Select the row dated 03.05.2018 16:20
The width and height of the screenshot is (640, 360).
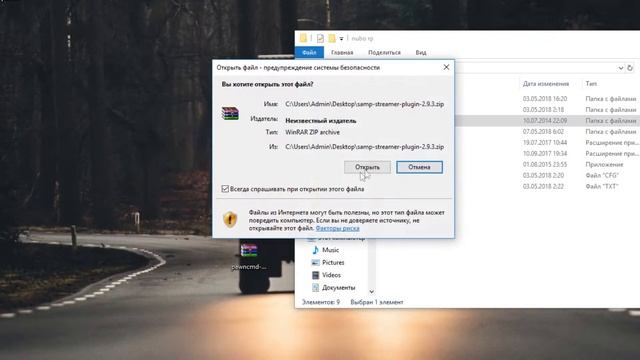coord(547,99)
